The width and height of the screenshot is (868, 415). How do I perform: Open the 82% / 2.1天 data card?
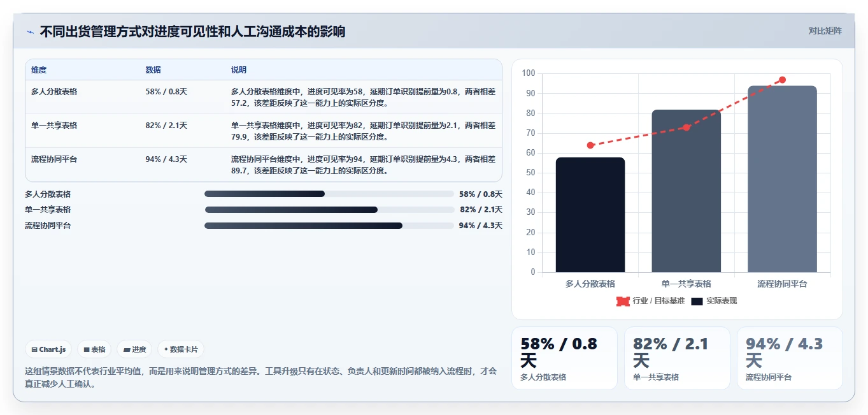(x=677, y=358)
